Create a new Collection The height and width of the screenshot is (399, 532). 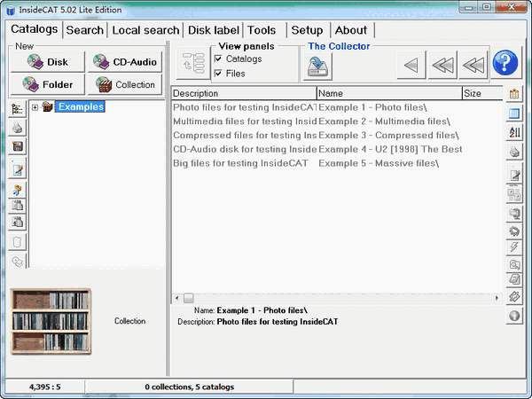[x=125, y=84]
